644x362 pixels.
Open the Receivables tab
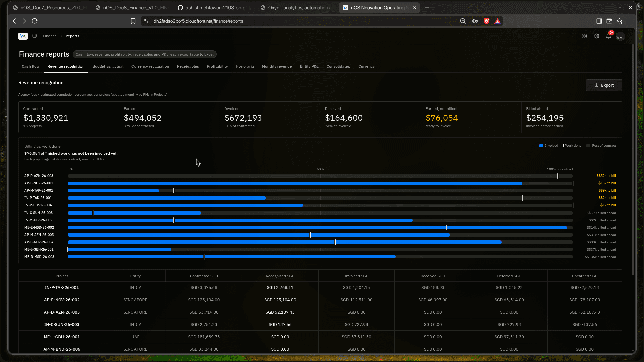(188, 66)
